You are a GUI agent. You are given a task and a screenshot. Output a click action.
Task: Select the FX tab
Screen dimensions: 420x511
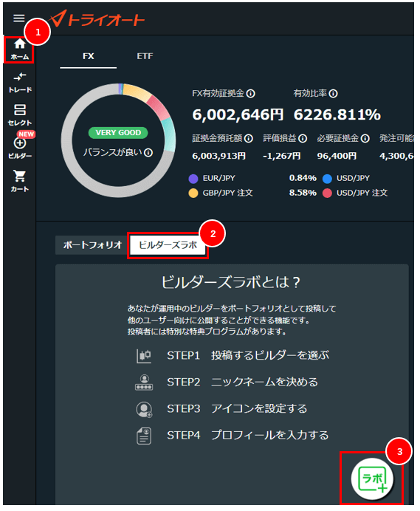(x=89, y=56)
